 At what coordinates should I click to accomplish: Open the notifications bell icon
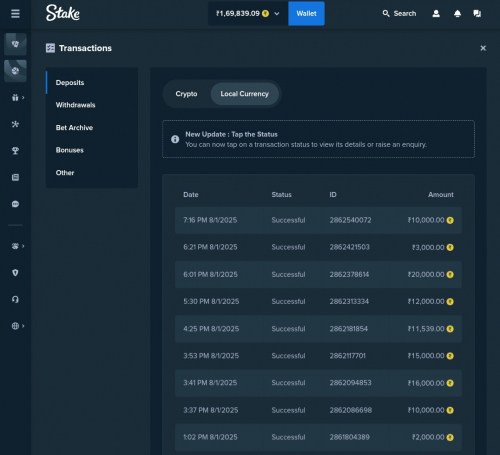pyautogui.click(x=457, y=13)
